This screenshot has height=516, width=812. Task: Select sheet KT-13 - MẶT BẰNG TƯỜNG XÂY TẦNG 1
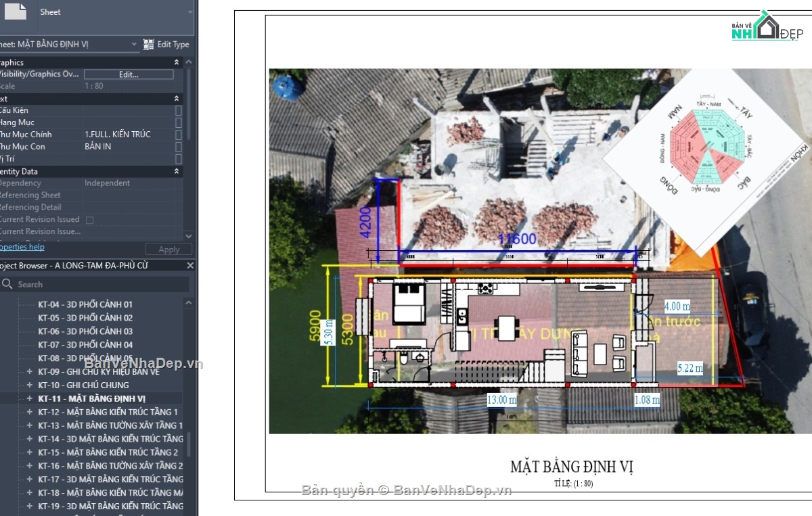tap(110, 426)
